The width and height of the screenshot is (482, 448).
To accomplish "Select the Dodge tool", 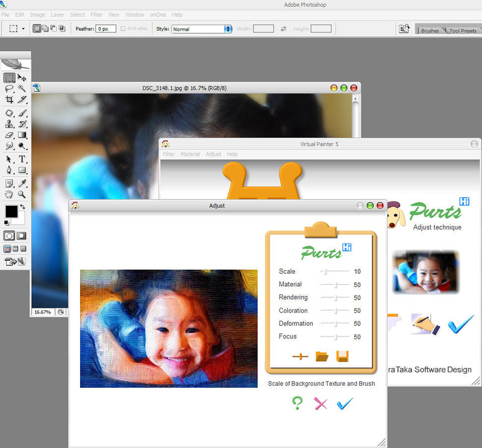I will pos(22,145).
